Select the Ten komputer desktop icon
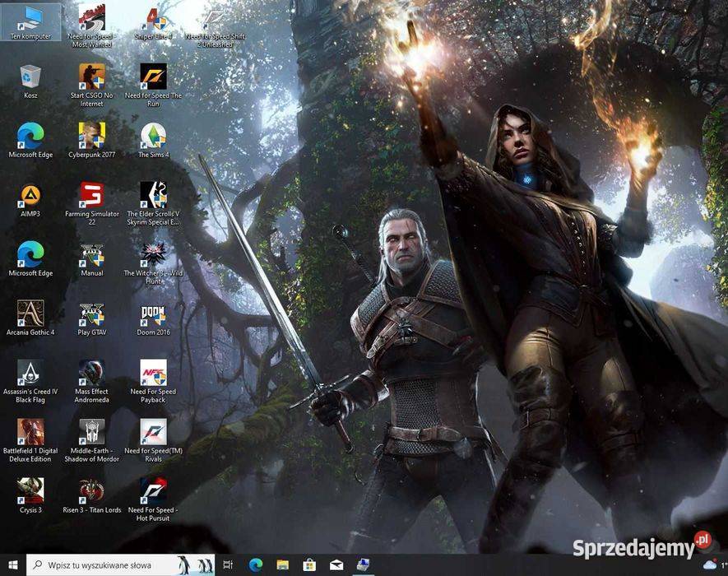The width and height of the screenshot is (728, 576). 30,18
